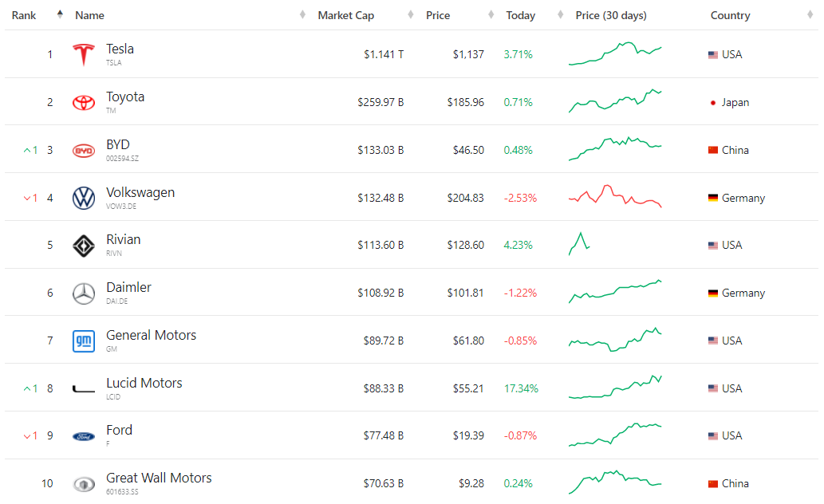Viewport: 824px width, 504px height.
Task: Click the USA flag in Tesla row
Action: pyautogui.click(x=712, y=55)
